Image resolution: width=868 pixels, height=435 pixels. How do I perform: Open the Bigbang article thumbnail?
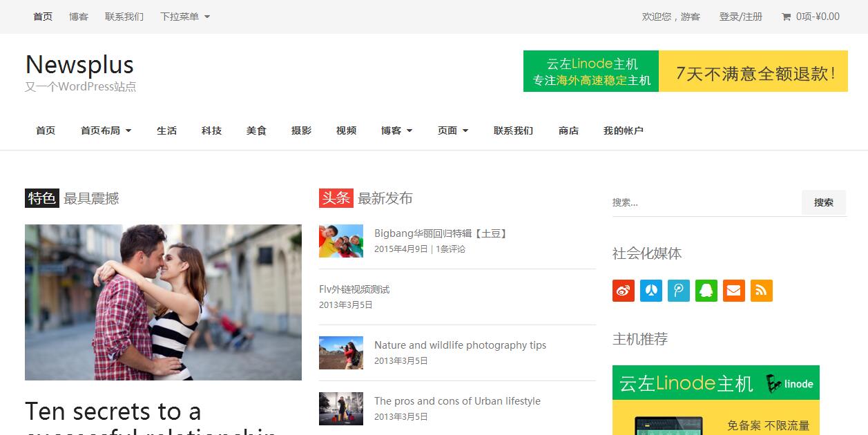341,241
